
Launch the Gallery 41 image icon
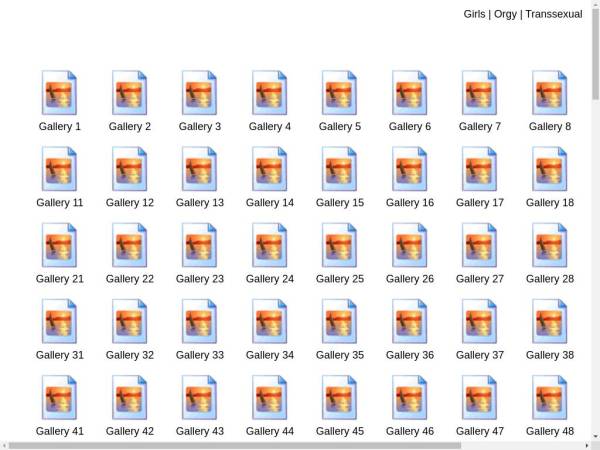tap(59, 397)
